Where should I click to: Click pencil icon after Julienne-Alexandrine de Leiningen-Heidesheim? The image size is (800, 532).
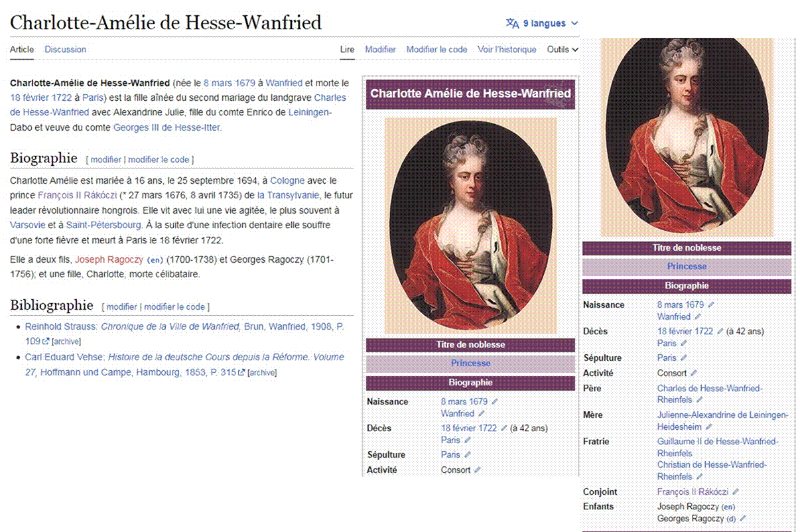pyautogui.click(x=708, y=427)
